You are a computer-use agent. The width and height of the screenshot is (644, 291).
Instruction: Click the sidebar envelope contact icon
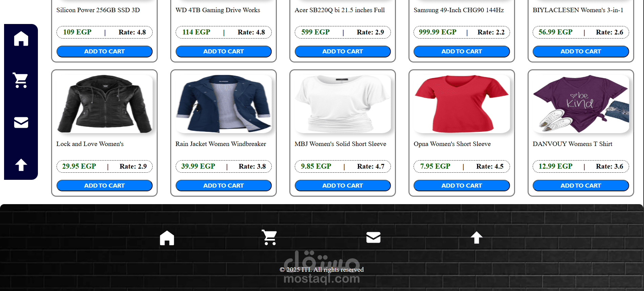(x=21, y=122)
